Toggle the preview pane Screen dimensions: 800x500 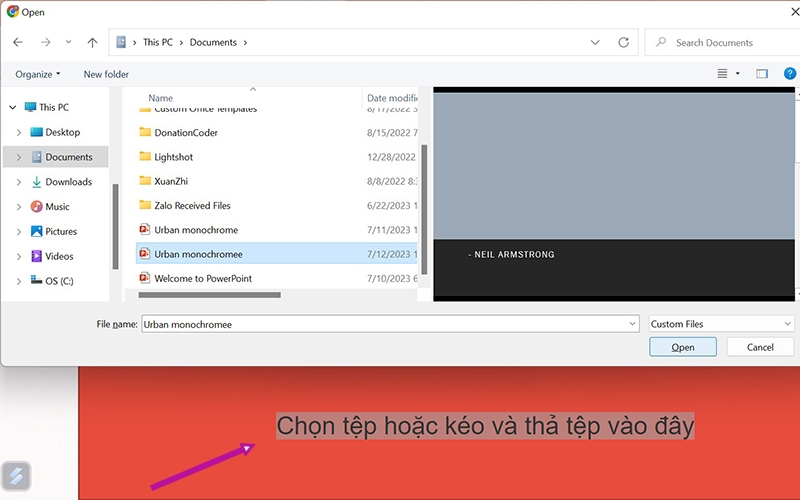[x=762, y=74]
